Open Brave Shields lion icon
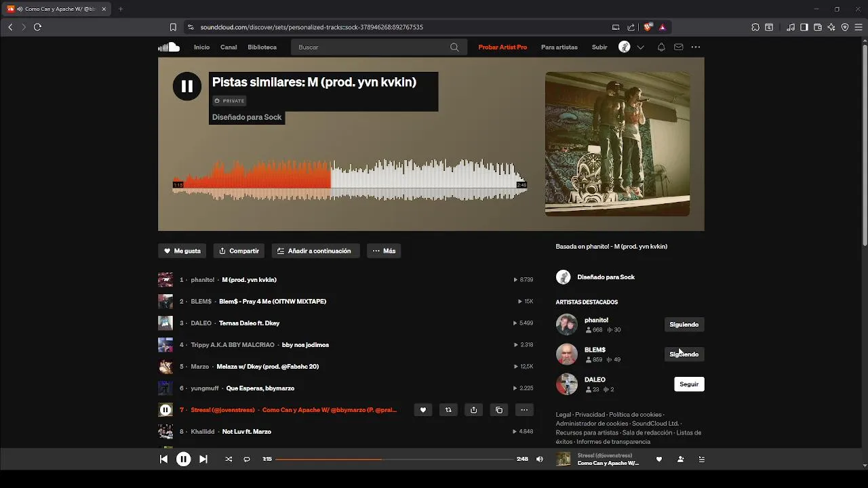Viewport: 868px width, 488px height. (648, 27)
